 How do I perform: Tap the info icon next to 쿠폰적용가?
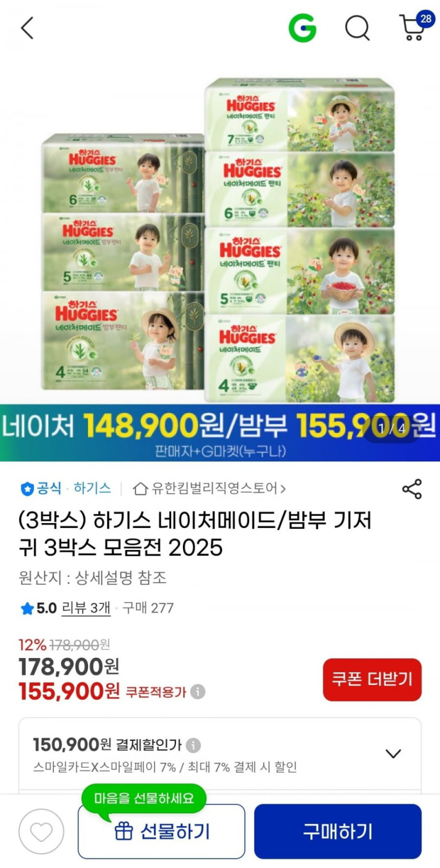(x=198, y=691)
